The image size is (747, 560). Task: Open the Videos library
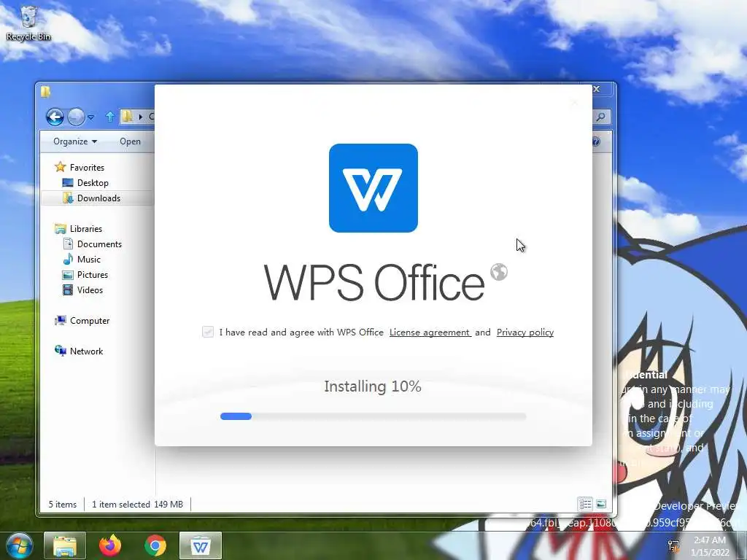90,290
